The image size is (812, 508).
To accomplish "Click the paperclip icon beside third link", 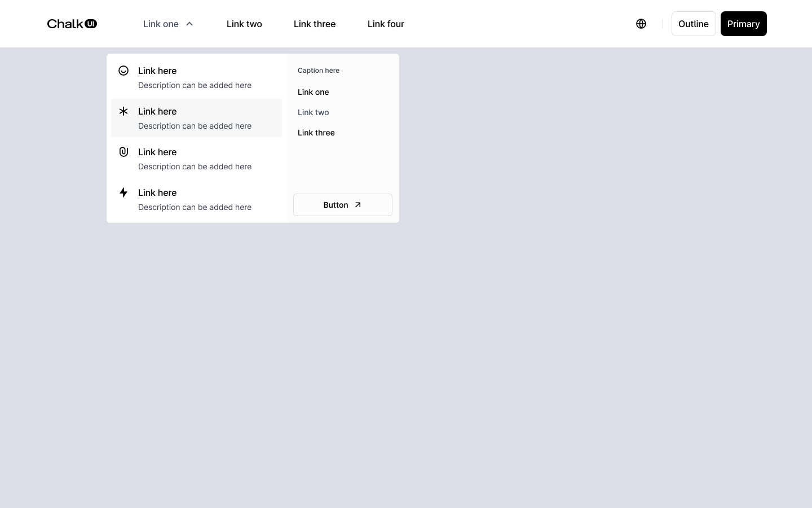I will pyautogui.click(x=123, y=152).
